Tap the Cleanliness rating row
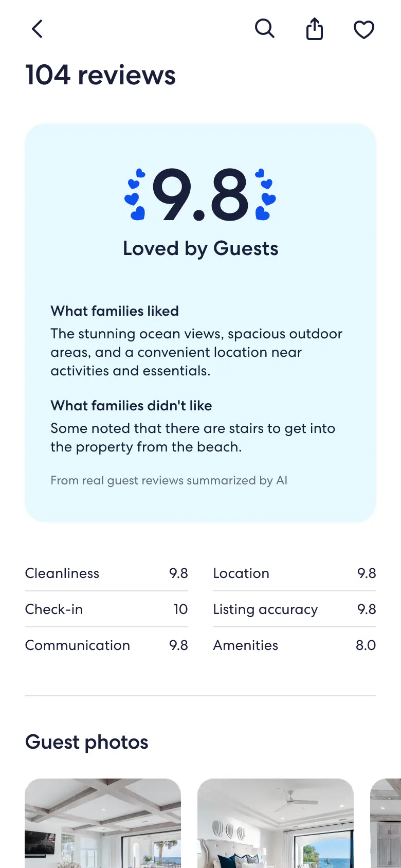401x868 pixels. 106,573
